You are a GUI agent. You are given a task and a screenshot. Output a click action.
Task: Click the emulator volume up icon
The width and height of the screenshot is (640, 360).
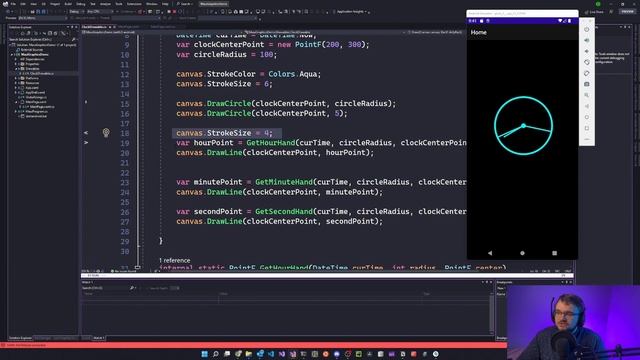pyautogui.click(x=587, y=40)
